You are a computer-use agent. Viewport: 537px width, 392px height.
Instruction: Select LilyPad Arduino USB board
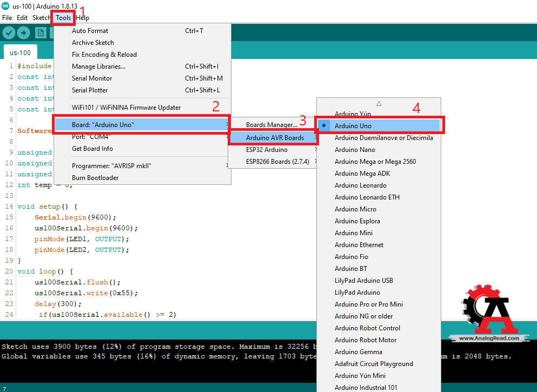(x=379, y=281)
